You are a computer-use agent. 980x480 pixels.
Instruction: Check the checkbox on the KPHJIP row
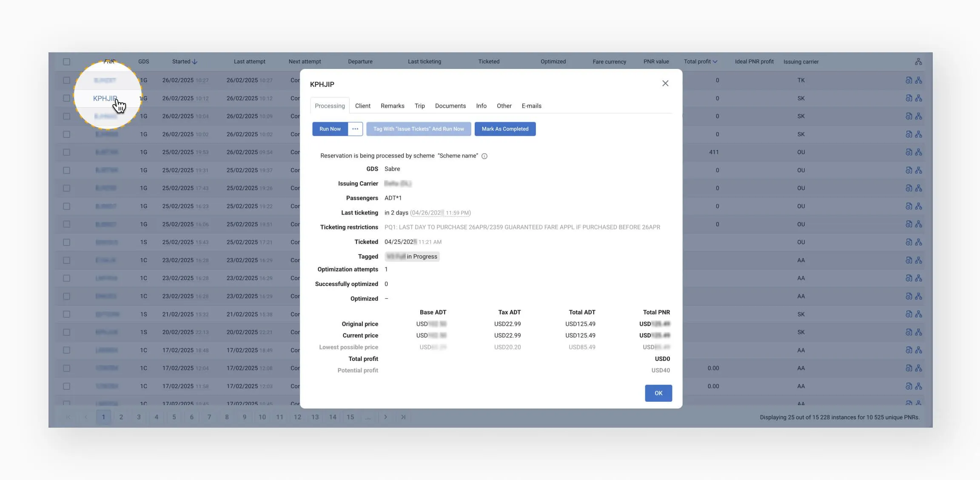click(x=67, y=98)
